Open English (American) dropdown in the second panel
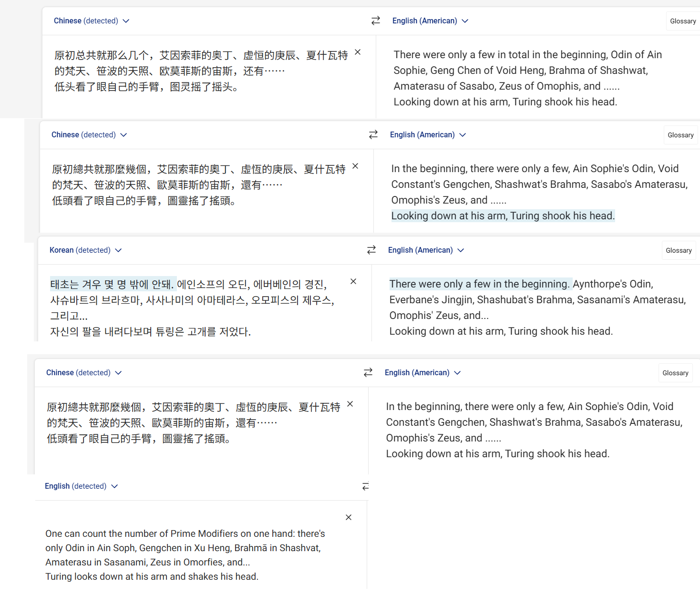Viewport: 700px width, 595px height. click(428, 135)
